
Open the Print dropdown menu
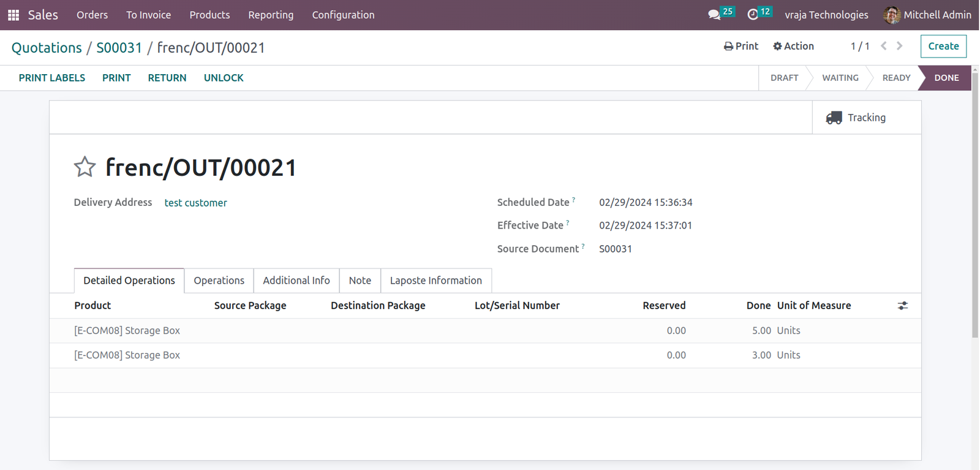point(741,46)
